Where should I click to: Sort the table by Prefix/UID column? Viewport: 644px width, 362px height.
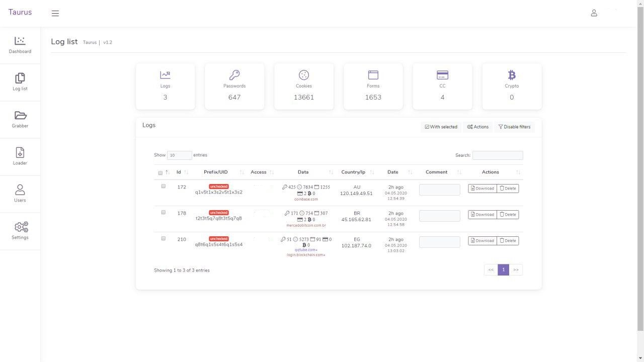[219, 172]
